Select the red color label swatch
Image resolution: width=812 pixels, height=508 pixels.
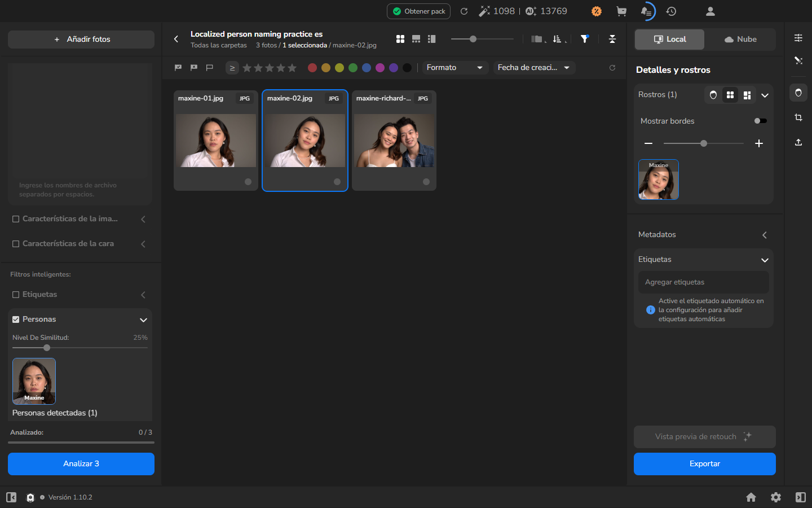pos(312,68)
